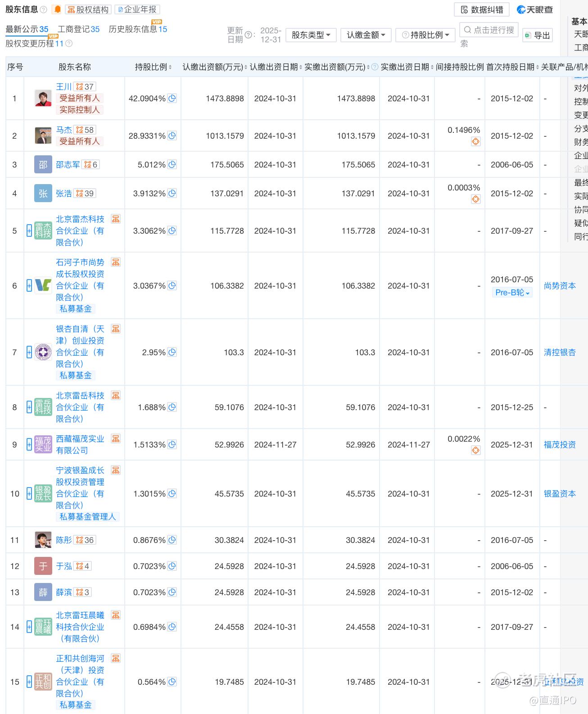
Task: Click 马杰's profile photo thumbnail
Action: pos(43,136)
